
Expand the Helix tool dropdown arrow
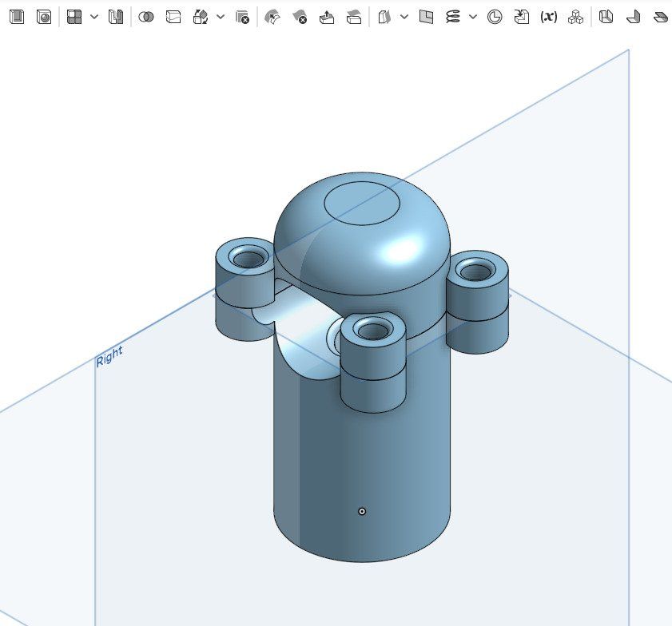tap(473, 16)
